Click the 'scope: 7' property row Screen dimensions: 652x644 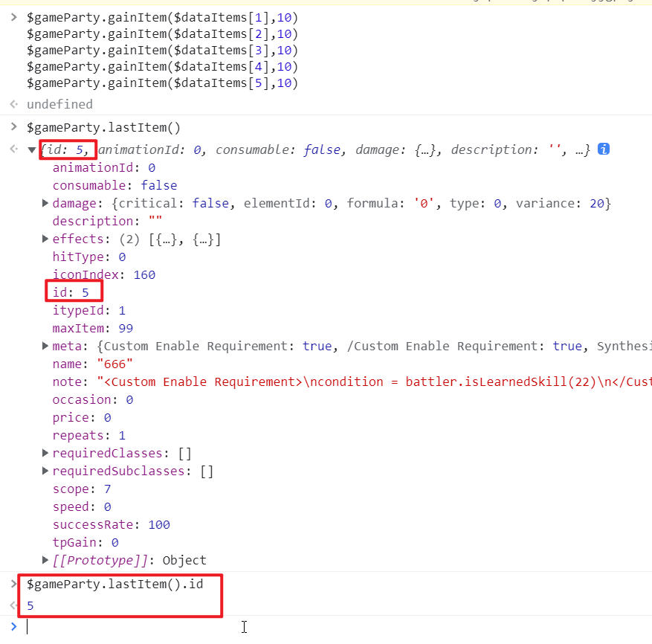pos(82,489)
